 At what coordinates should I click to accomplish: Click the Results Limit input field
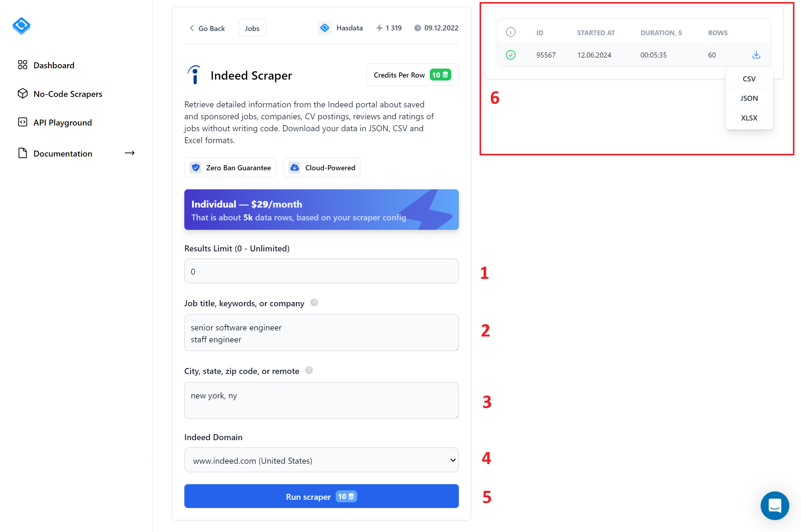coord(321,271)
